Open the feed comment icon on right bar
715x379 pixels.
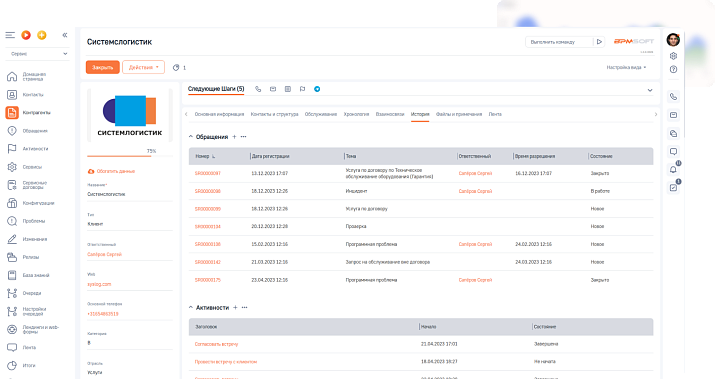point(673,151)
